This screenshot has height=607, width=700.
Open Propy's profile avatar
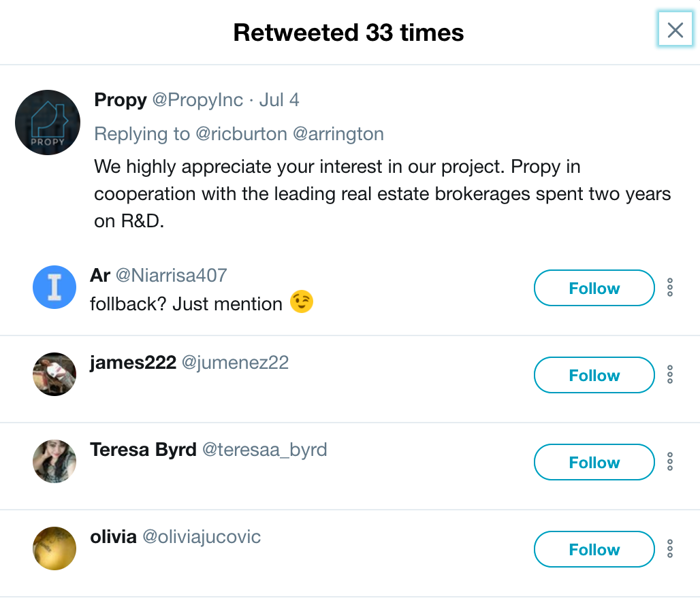48,122
